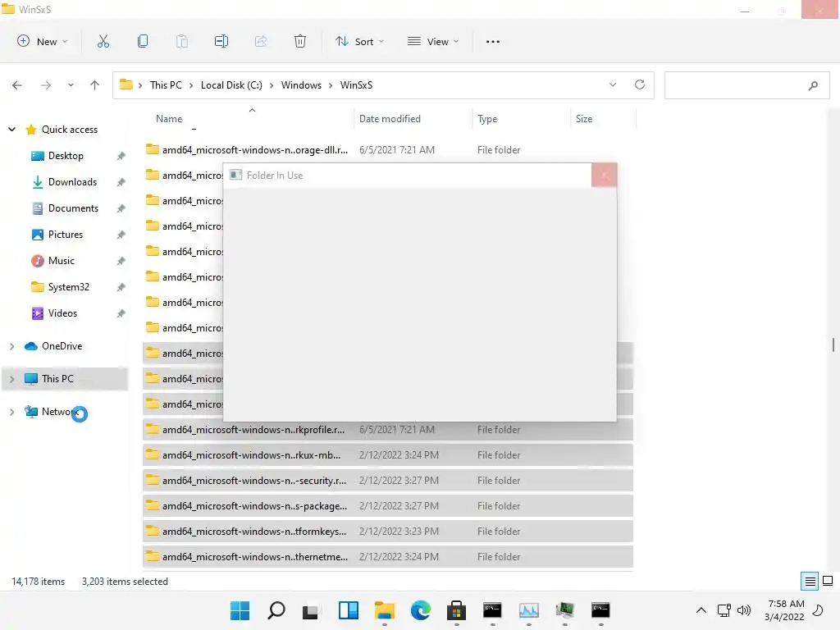Select System32 in Quick access

click(x=69, y=287)
